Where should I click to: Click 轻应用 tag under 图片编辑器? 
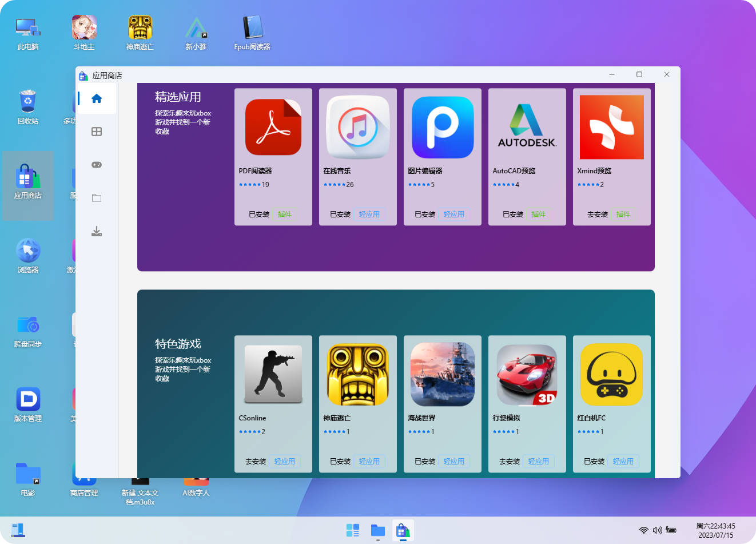point(454,215)
